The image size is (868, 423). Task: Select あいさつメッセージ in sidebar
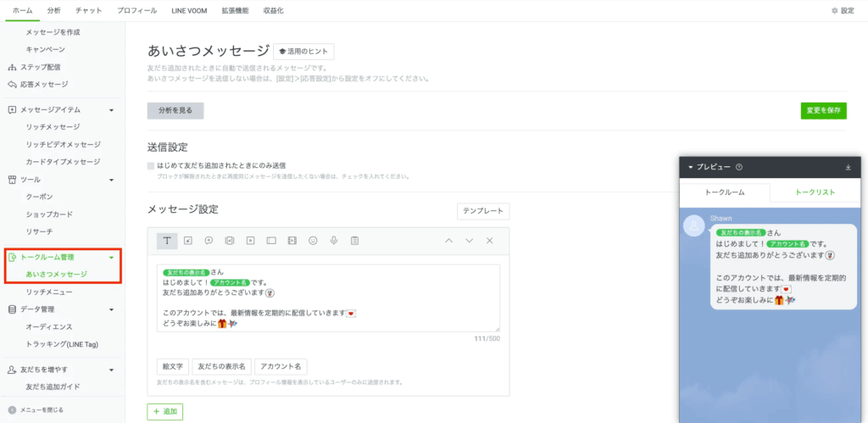57,274
